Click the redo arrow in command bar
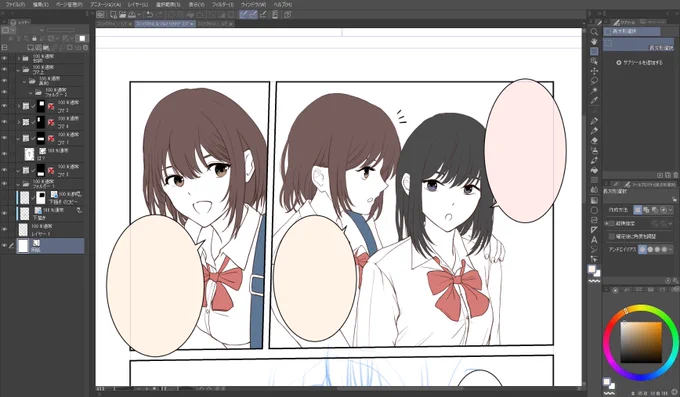The image size is (680, 397). tap(160, 15)
